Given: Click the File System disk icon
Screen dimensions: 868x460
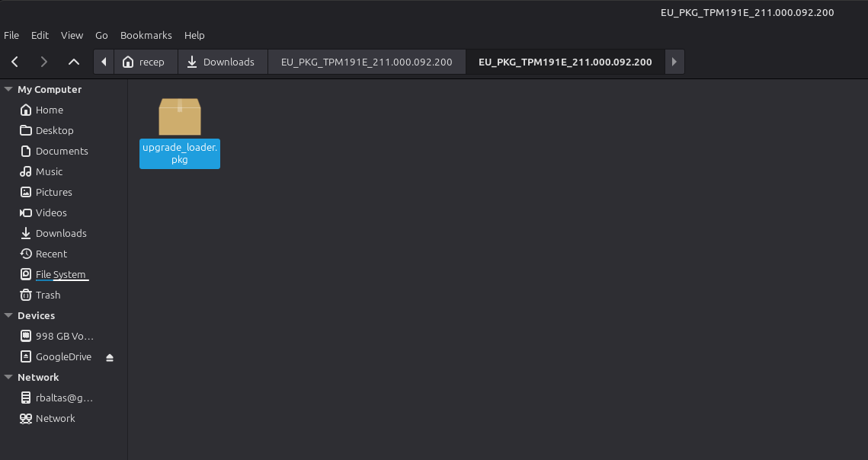Looking at the screenshot, I should coord(25,275).
